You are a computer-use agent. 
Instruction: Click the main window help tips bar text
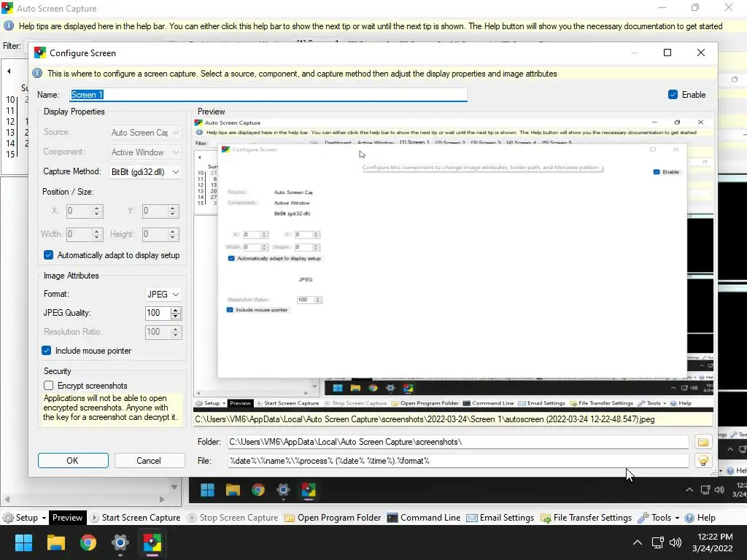(x=371, y=26)
